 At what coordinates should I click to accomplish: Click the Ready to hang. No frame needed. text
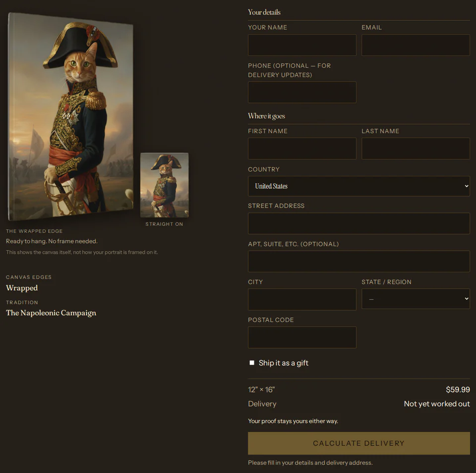52,241
